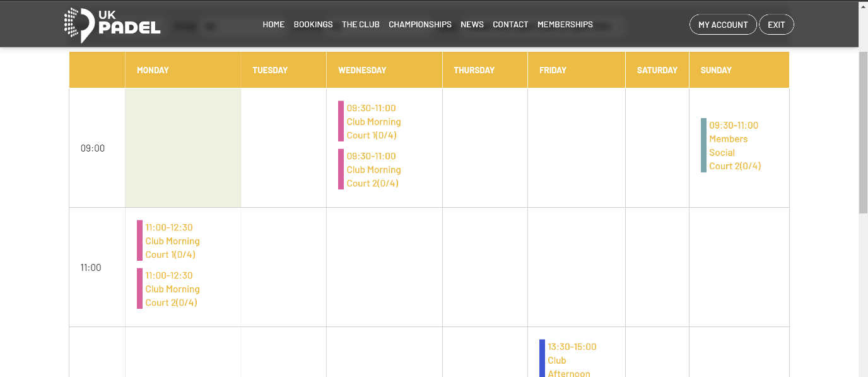The width and height of the screenshot is (868, 377).
Task: Click the highlighted Monday 09:00 slot
Action: 183,148
